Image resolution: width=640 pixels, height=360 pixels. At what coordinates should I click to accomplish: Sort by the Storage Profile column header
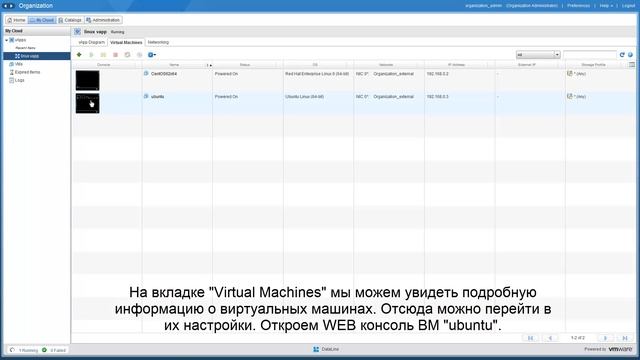coord(593,65)
